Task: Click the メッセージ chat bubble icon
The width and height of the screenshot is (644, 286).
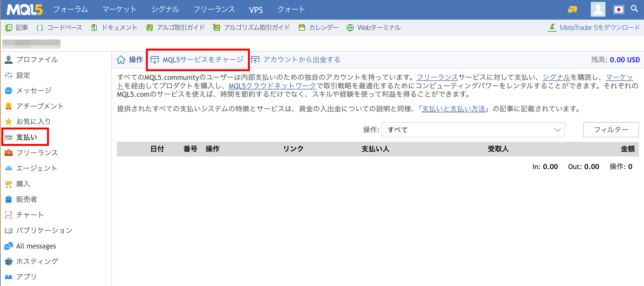Action: [x=9, y=91]
